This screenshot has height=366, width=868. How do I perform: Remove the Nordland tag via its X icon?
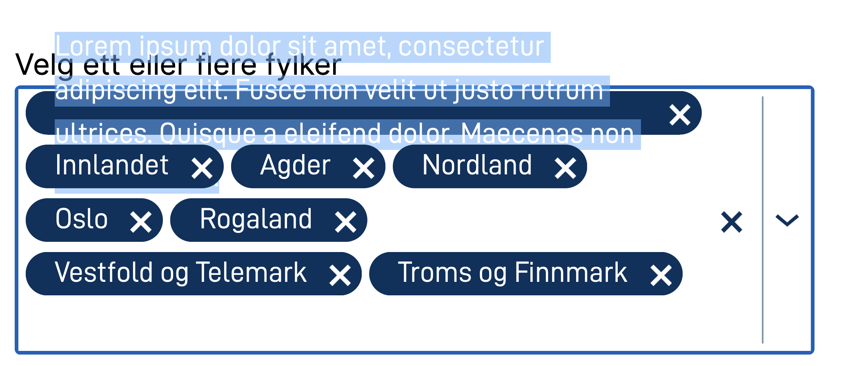(x=567, y=166)
